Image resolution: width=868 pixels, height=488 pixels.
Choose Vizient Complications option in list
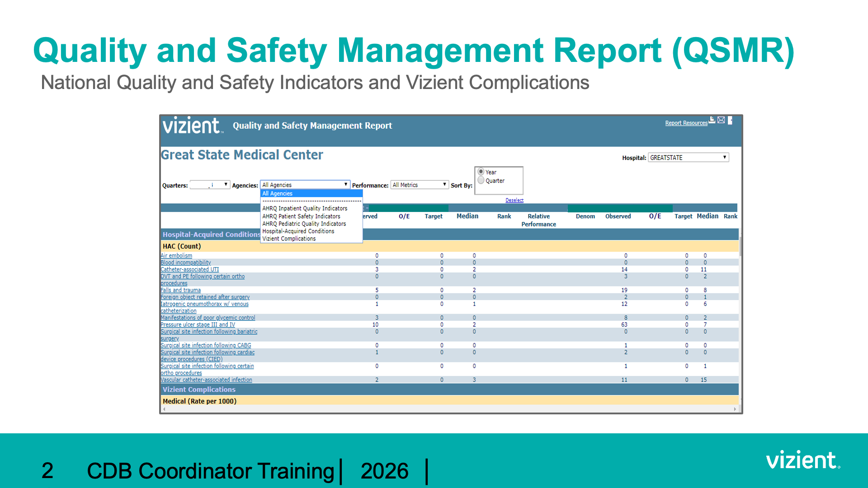[x=289, y=239]
